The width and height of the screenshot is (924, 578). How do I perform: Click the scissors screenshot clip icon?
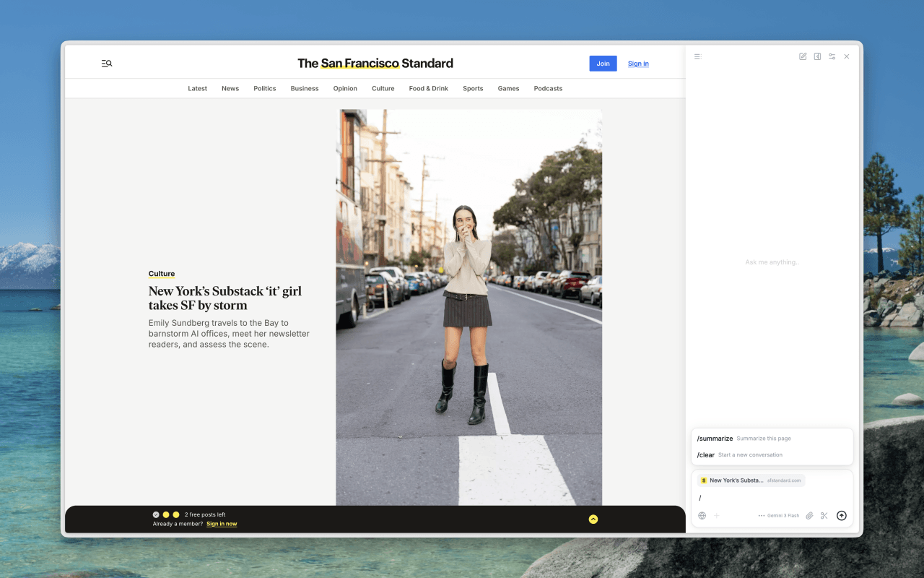coord(824,516)
